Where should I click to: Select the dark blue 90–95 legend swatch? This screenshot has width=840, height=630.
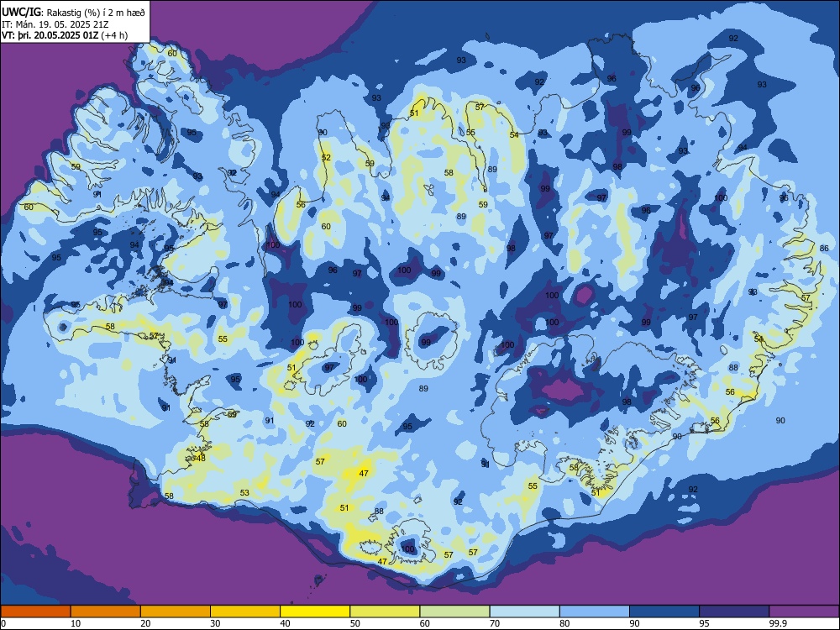(664, 612)
